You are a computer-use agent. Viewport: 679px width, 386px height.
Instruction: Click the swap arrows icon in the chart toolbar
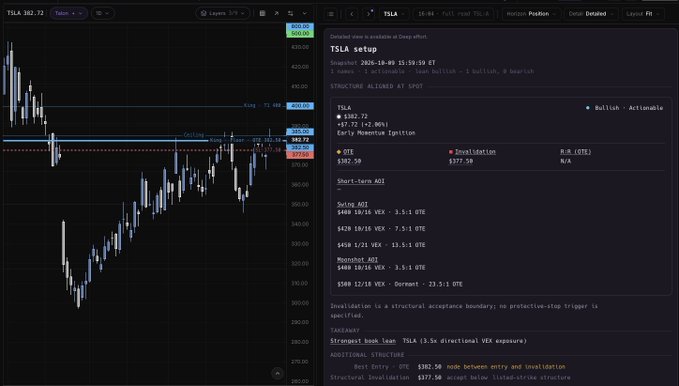point(290,13)
